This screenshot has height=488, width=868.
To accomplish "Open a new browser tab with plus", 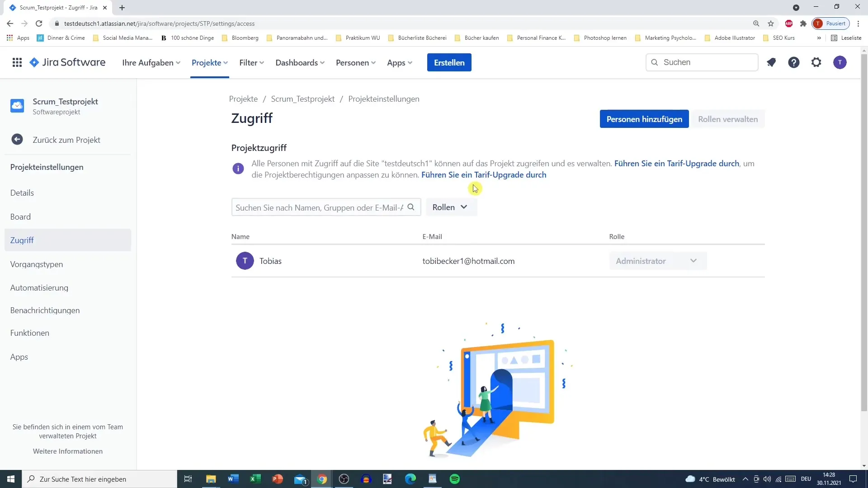I will [122, 8].
